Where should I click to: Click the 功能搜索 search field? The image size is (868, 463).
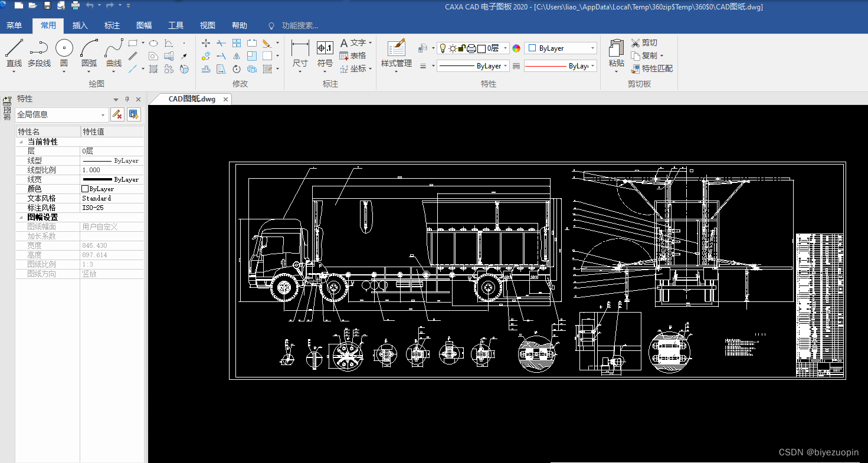(300, 25)
